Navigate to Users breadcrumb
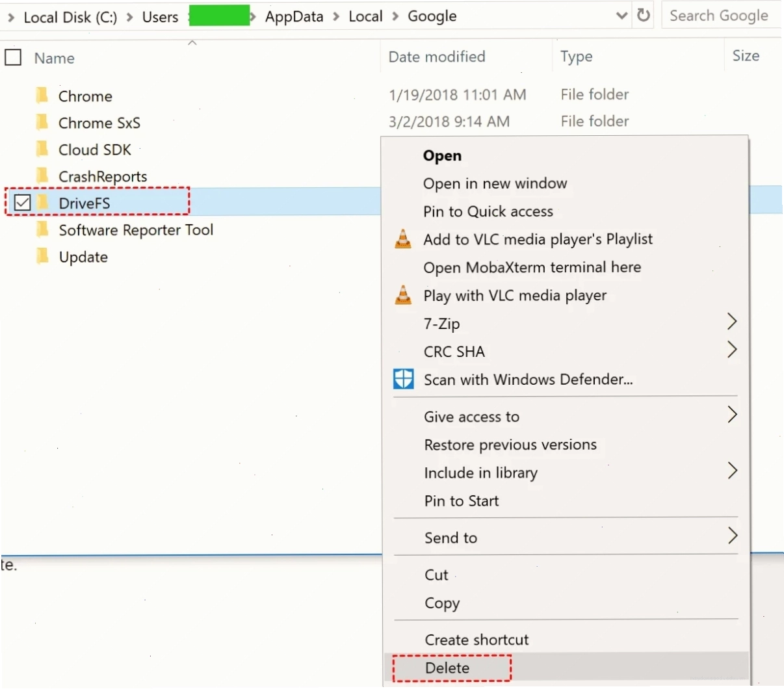 160,17
